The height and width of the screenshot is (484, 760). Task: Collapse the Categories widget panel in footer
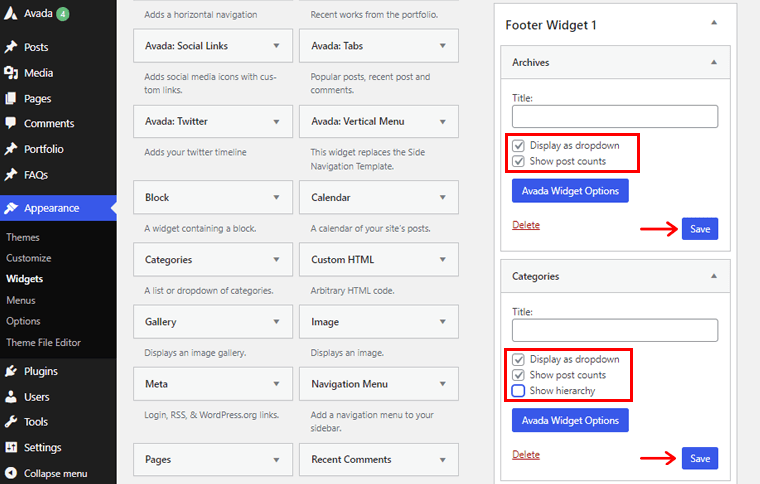click(714, 276)
